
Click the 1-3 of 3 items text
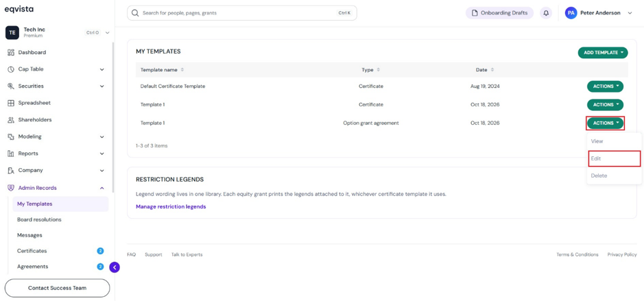[x=152, y=146]
